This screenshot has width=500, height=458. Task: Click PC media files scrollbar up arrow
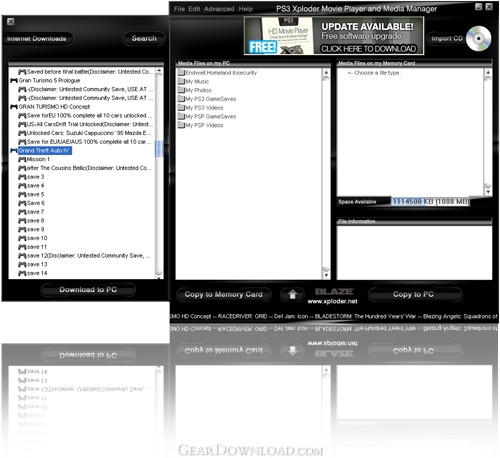coord(326,72)
